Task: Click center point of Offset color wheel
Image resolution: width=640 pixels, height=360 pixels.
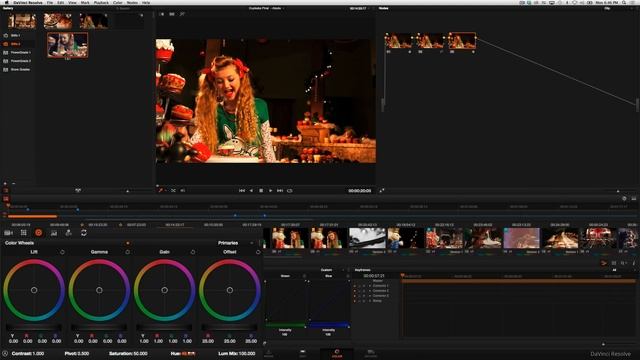Action: coord(230,290)
